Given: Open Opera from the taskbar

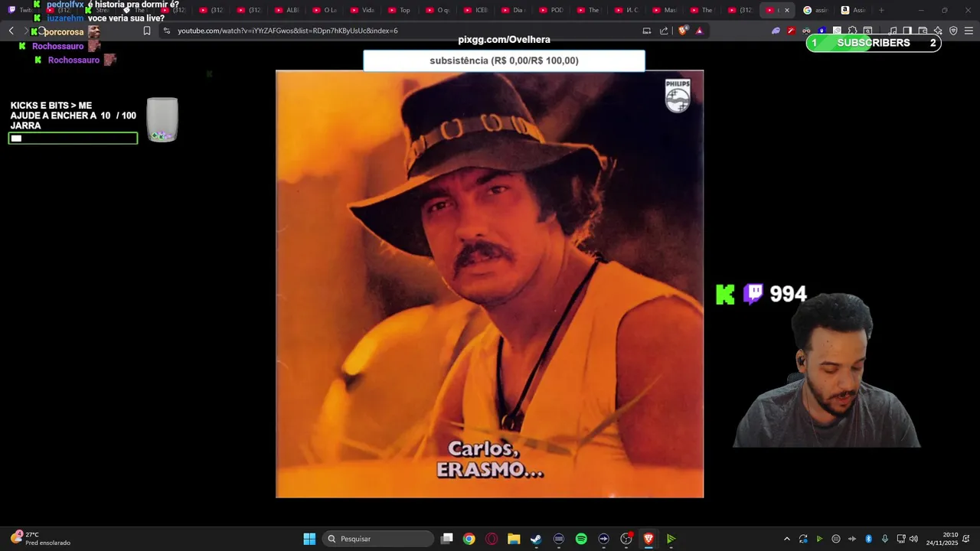Looking at the screenshot, I should click(x=492, y=539).
